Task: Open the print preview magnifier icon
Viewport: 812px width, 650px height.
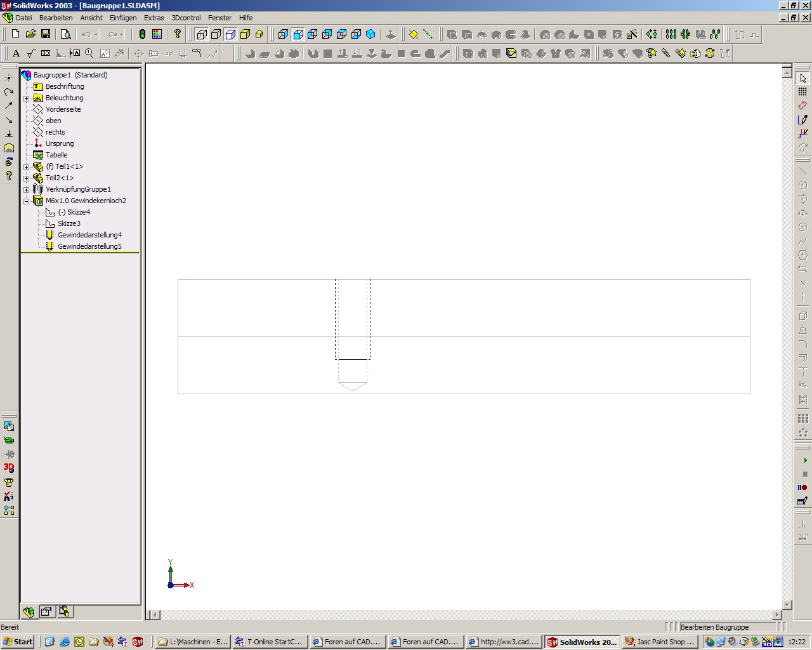Action: 65,34
